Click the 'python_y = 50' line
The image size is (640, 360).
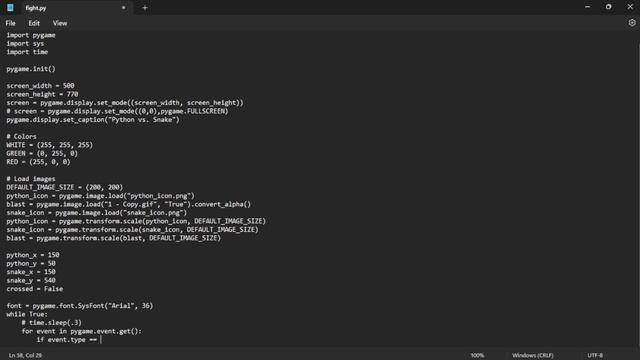[x=31, y=263]
